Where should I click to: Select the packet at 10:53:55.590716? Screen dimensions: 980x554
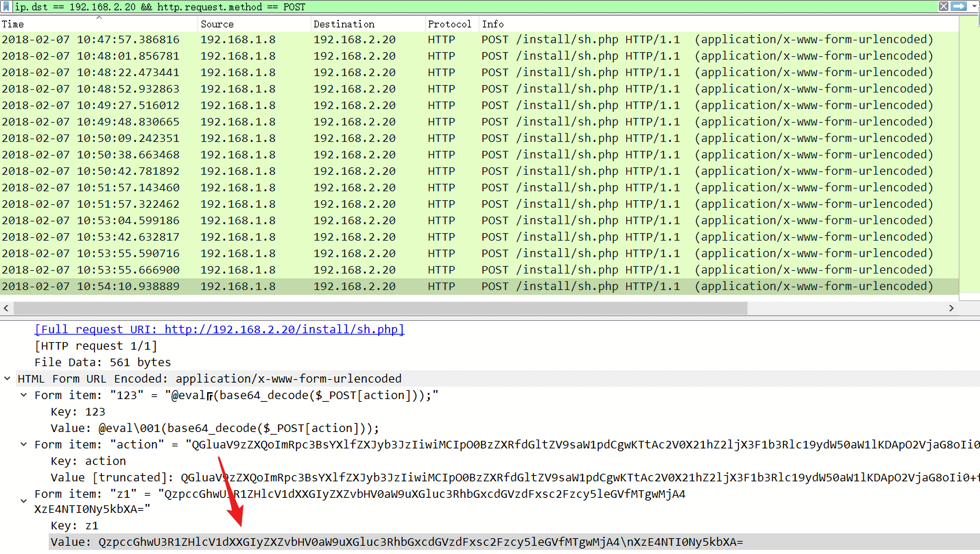click(x=479, y=253)
